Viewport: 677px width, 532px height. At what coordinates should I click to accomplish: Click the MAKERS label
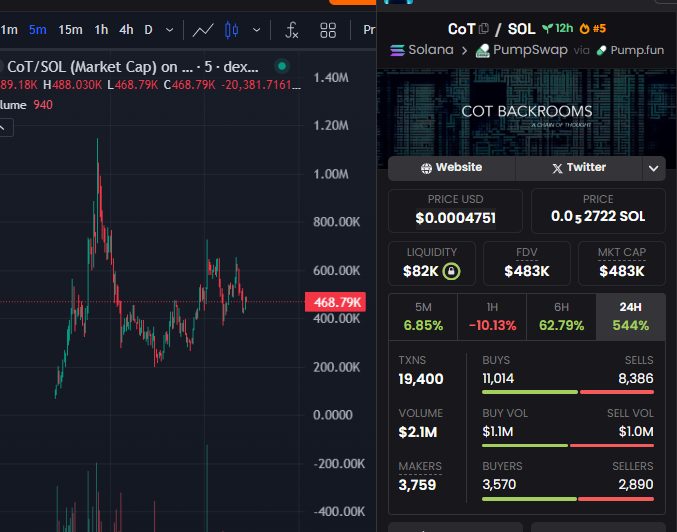(420, 466)
